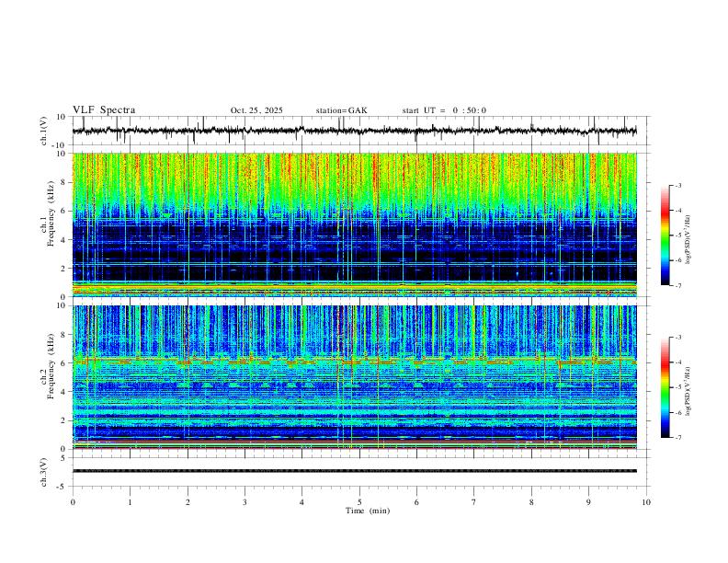Click the ch.2 "Frequency (kHz)" axis label

coord(51,366)
